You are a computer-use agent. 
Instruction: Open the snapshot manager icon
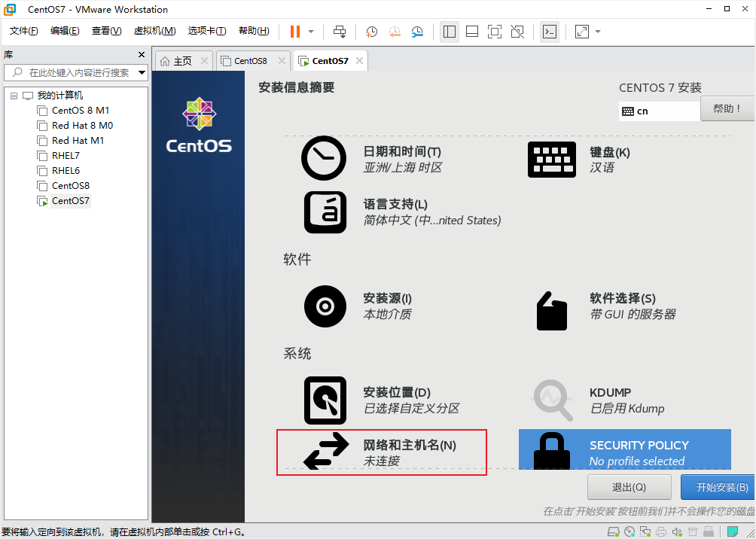click(417, 32)
